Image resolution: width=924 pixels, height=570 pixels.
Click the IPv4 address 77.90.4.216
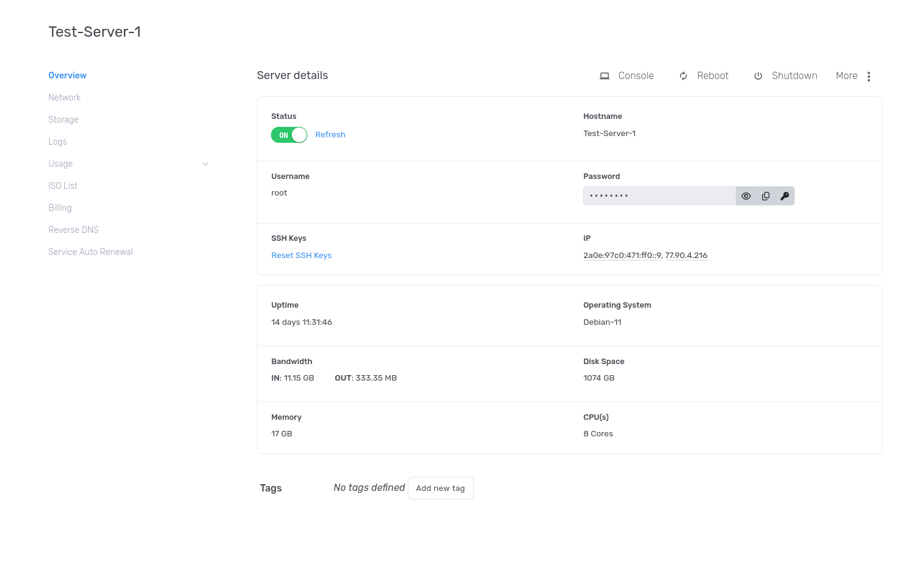point(686,256)
